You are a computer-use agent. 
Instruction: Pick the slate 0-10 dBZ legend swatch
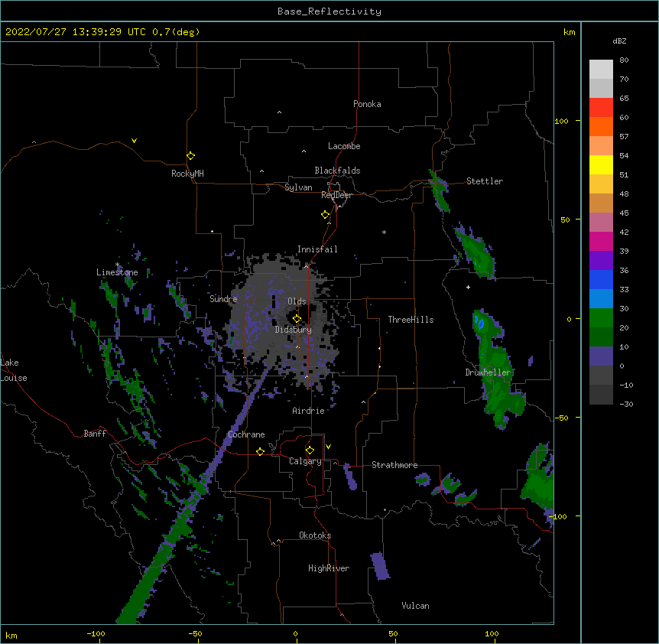(601, 356)
